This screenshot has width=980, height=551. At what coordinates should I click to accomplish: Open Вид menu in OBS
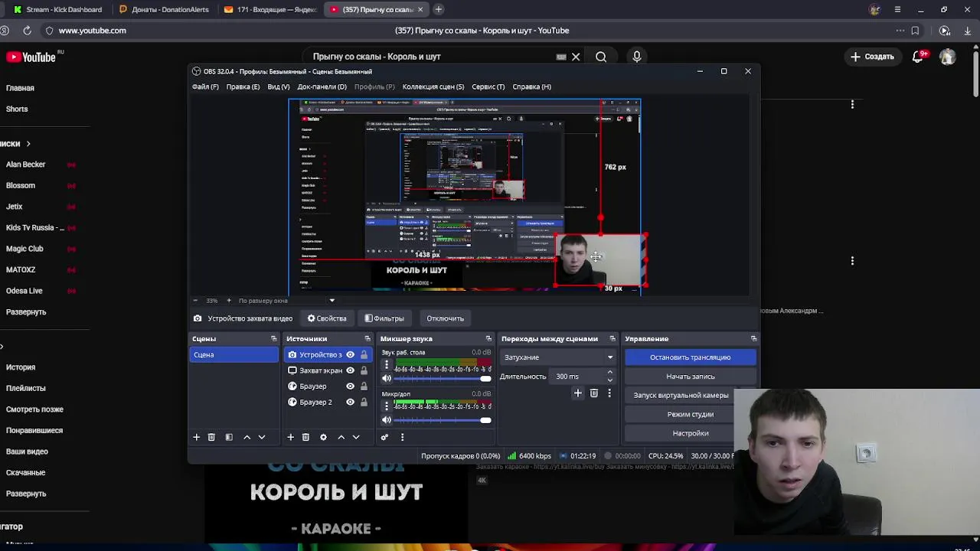[279, 86]
